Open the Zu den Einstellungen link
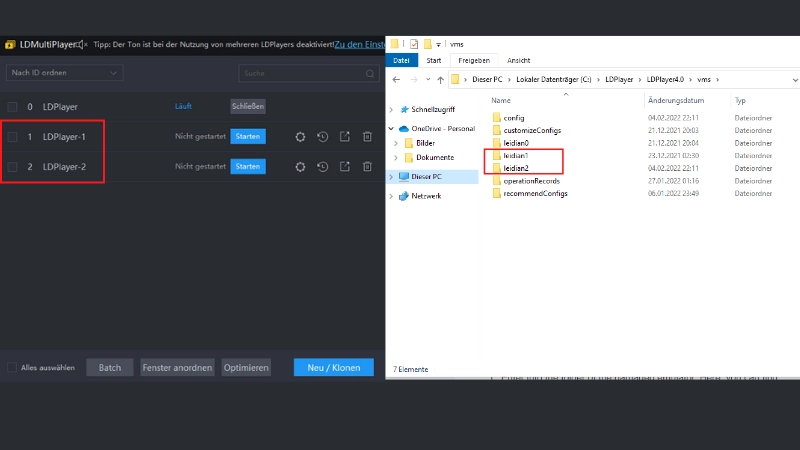800x450 pixels. coord(360,44)
